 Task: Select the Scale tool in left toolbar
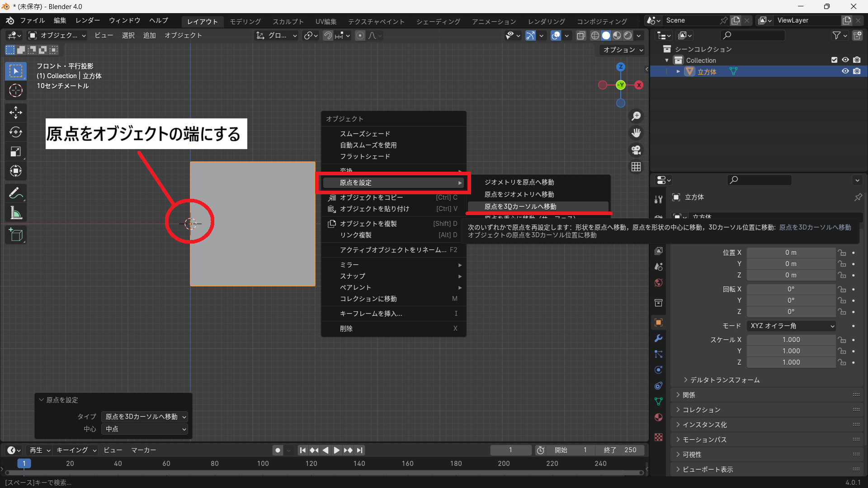click(16, 151)
